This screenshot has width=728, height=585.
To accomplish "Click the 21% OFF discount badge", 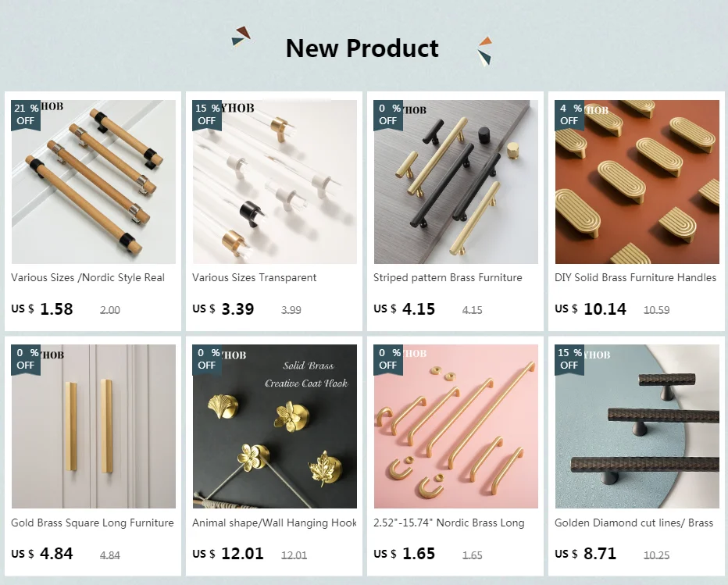I will (x=26, y=115).
